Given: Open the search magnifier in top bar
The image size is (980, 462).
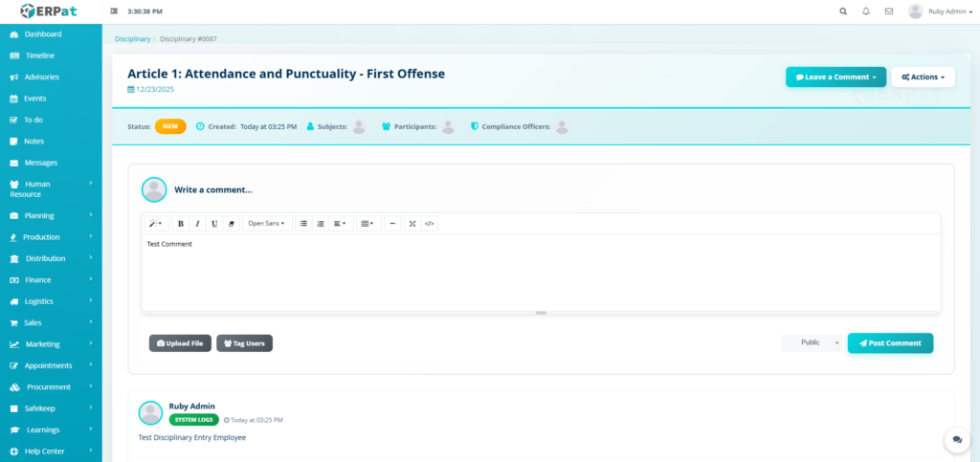Looking at the screenshot, I should click(843, 11).
